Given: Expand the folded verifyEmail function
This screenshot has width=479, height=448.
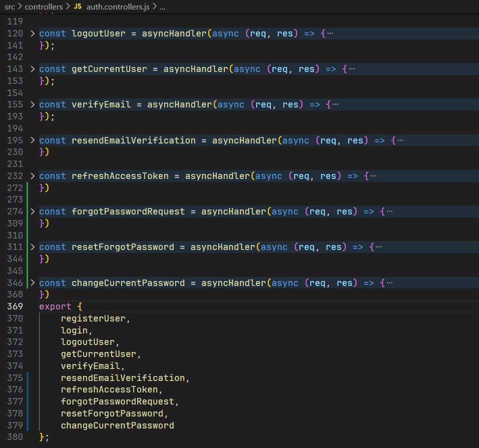Looking at the screenshot, I should pos(33,104).
